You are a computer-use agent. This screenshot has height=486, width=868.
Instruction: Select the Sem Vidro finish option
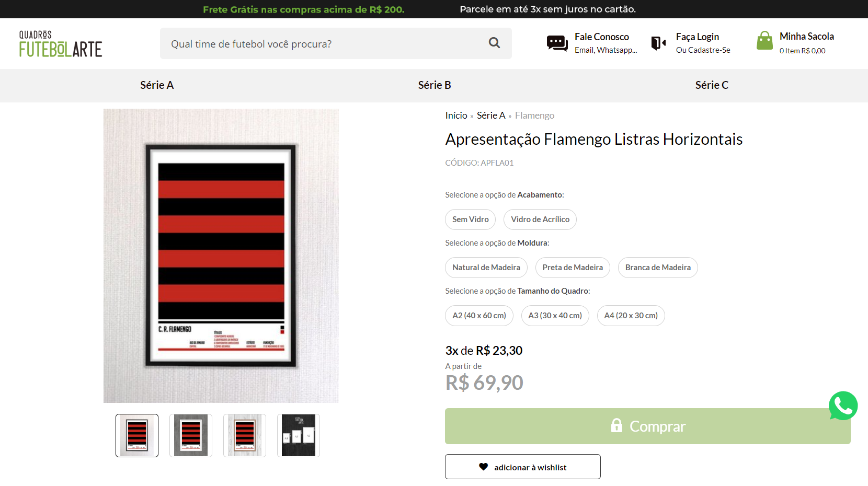(x=471, y=219)
